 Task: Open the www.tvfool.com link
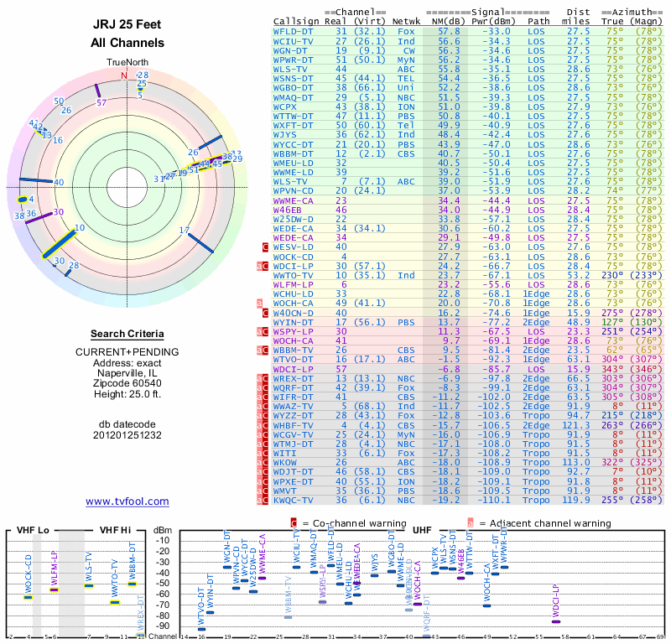(x=127, y=501)
